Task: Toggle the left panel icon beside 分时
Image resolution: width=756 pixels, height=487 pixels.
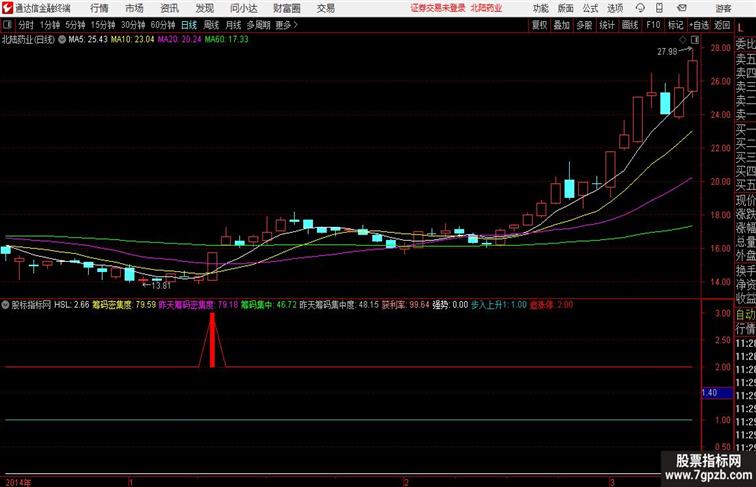Action: pos(7,25)
